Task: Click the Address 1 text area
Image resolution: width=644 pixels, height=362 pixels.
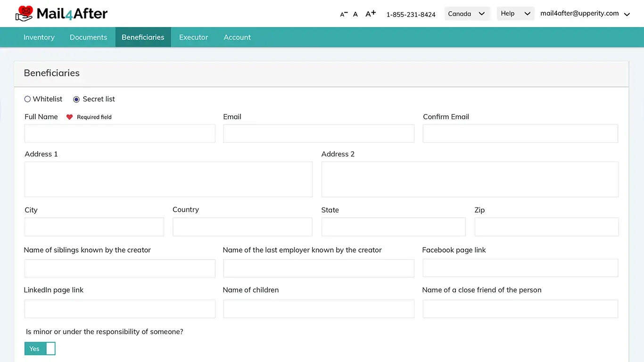Action: pyautogui.click(x=168, y=179)
